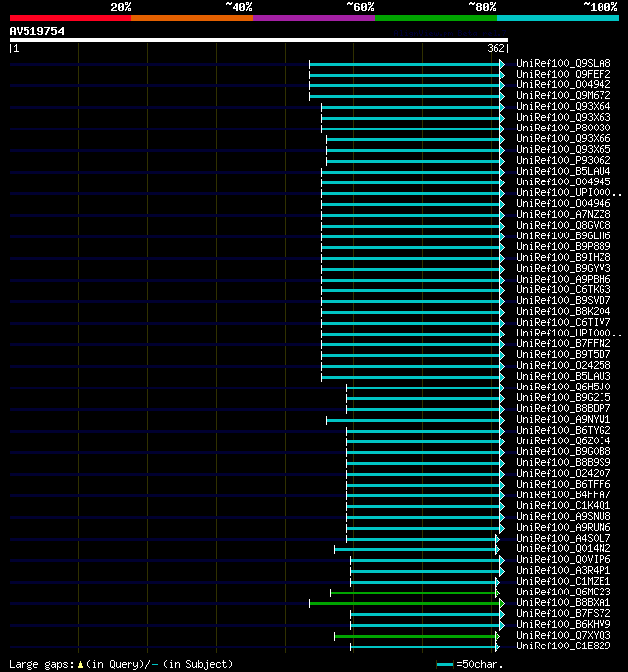628x672 pixels.
Task: Click the purple ~60% legend segment
Action: pos(314,18)
